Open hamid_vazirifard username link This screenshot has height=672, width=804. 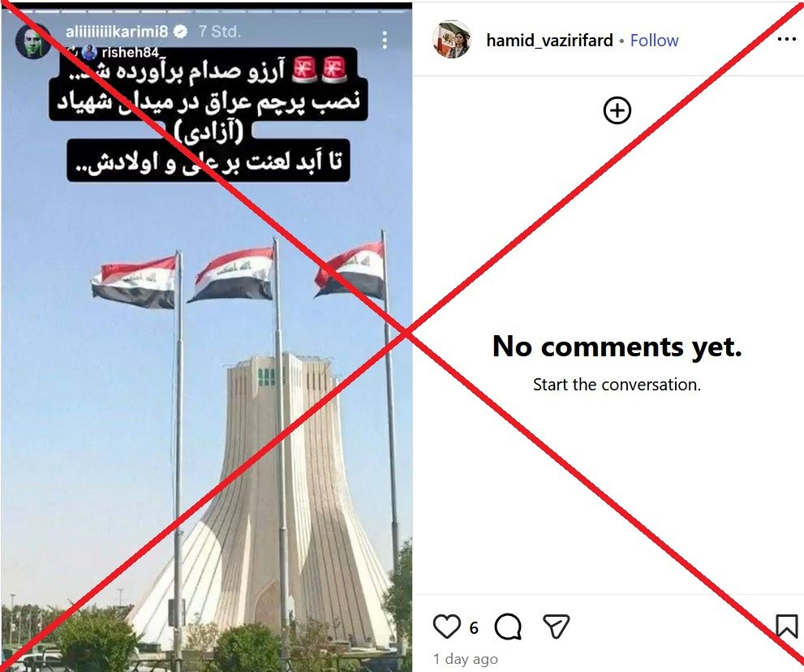[x=549, y=40]
